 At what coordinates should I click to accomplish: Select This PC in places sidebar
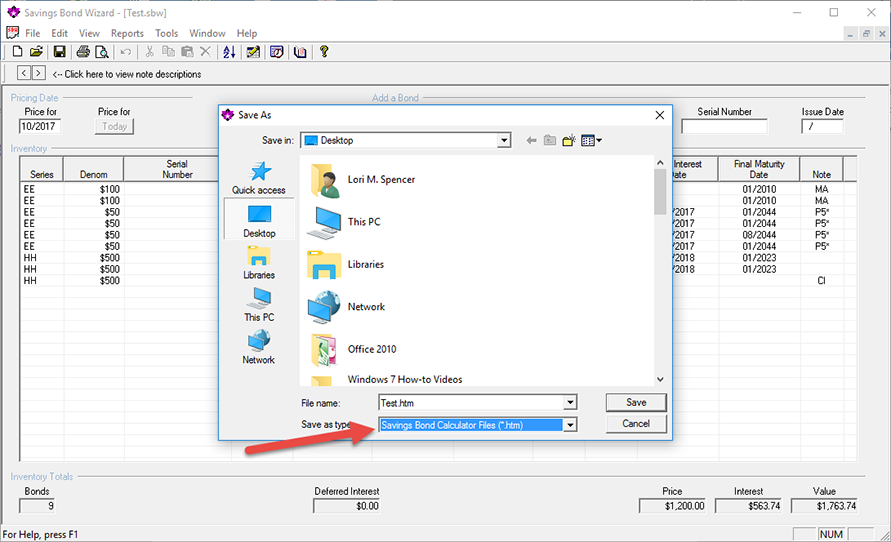[259, 305]
